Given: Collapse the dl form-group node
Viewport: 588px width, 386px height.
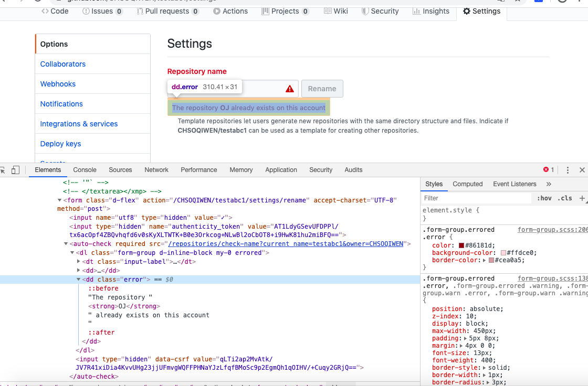Looking at the screenshot, I should point(72,253).
